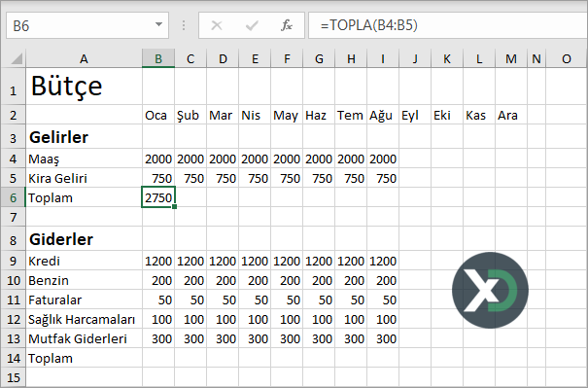Select the Maaş label cell
Image resolution: width=588 pixels, height=388 pixels.
coord(84,159)
